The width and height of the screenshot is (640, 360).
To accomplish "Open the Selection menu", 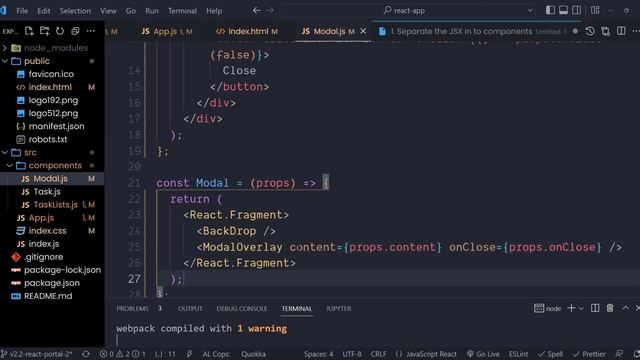I will pos(75,11).
